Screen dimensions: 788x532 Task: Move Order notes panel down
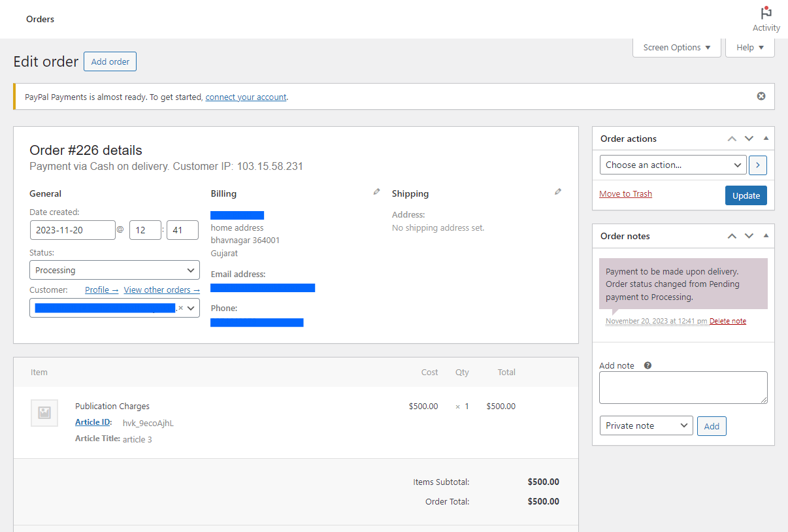pos(749,236)
